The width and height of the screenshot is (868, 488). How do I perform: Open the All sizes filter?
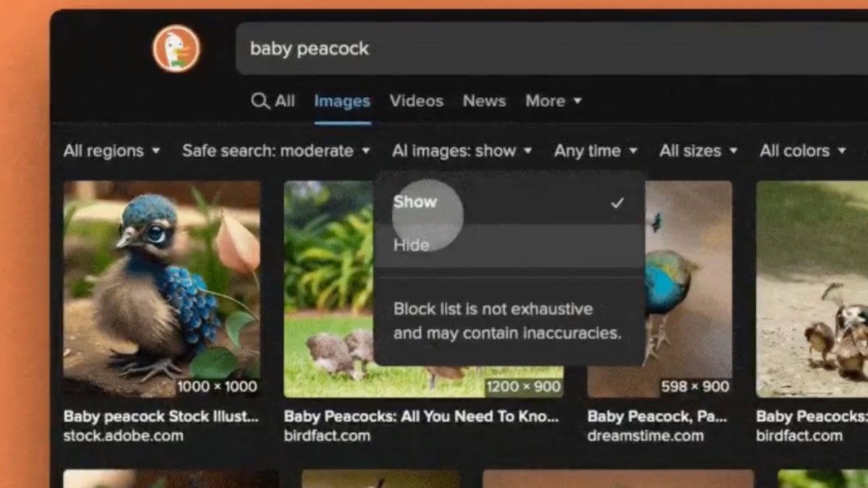click(699, 151)
